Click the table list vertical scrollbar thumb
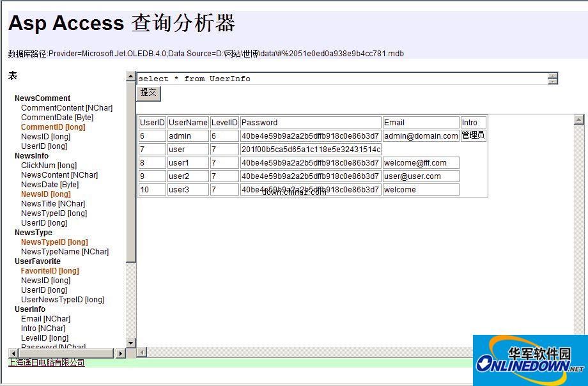Viewport: 588px width, 386px height. [130, 172]
